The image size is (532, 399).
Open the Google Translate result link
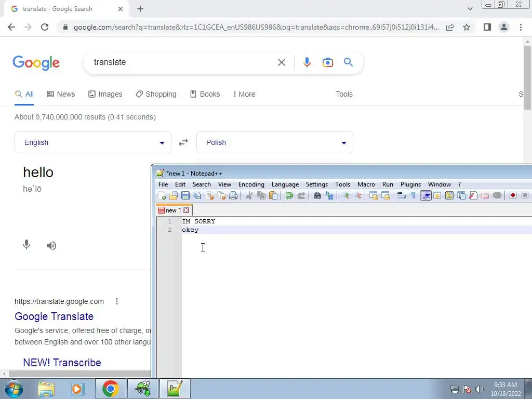(54, 316)
